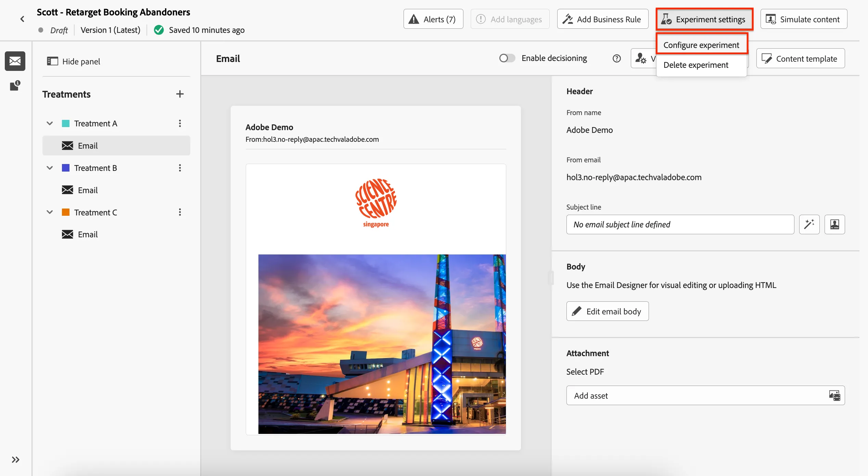Open Treatment C's three-dot options menu
This screenshot has height=476, width=868.
pos(180,212)
